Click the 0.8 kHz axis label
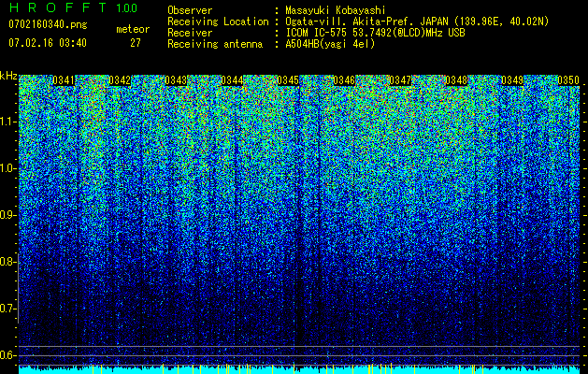The width and height of the screenshot is (588, 374). (8, 262)
